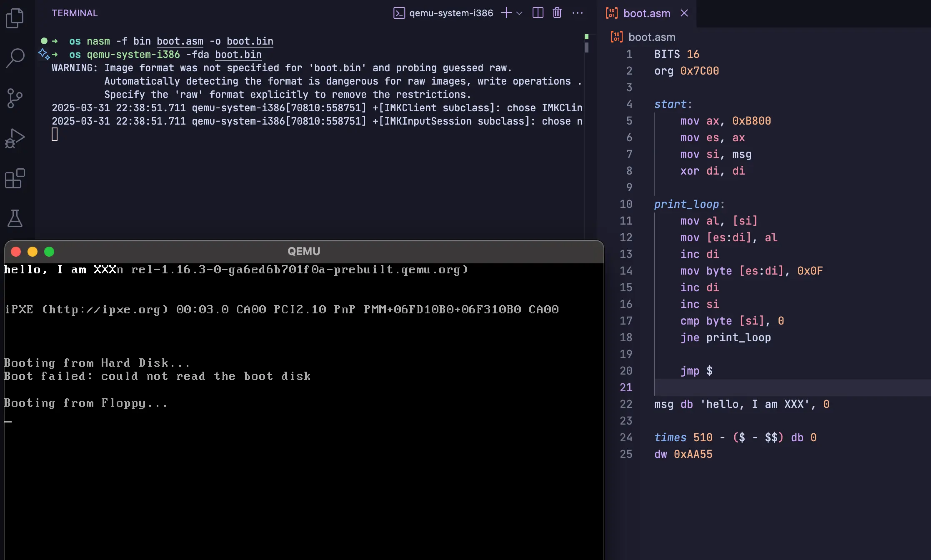Open the Testing flask icon

coord(15,218)
